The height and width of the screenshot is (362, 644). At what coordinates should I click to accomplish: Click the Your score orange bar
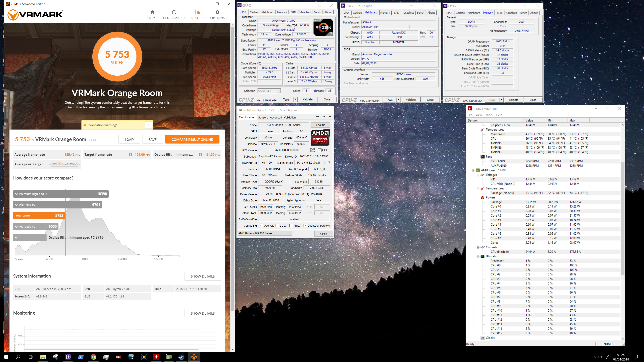click(x=39, y=215)
